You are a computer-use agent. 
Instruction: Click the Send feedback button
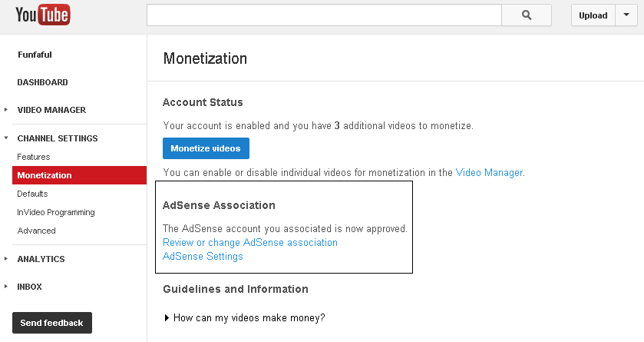[51, 323]
